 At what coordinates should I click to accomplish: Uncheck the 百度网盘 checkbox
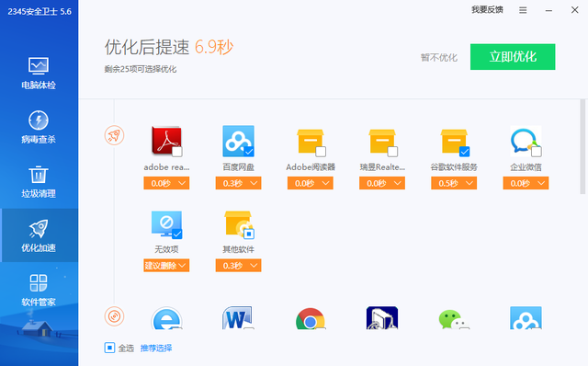(x=249, y=152)
